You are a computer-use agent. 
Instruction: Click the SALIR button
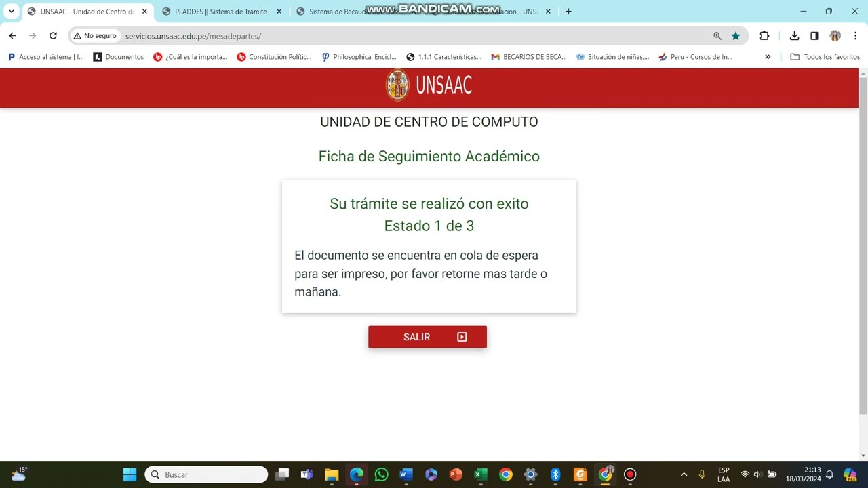[x=427, y=337]
